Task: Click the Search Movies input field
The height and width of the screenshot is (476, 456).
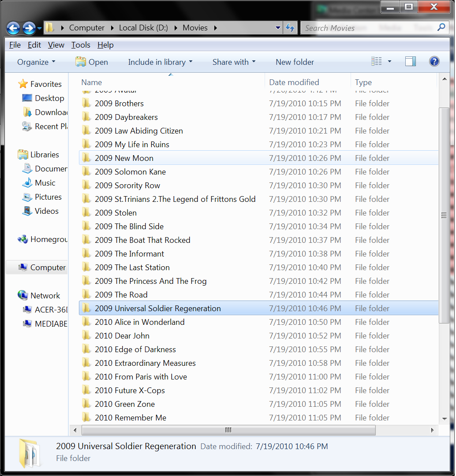Action: coord(369,28)
